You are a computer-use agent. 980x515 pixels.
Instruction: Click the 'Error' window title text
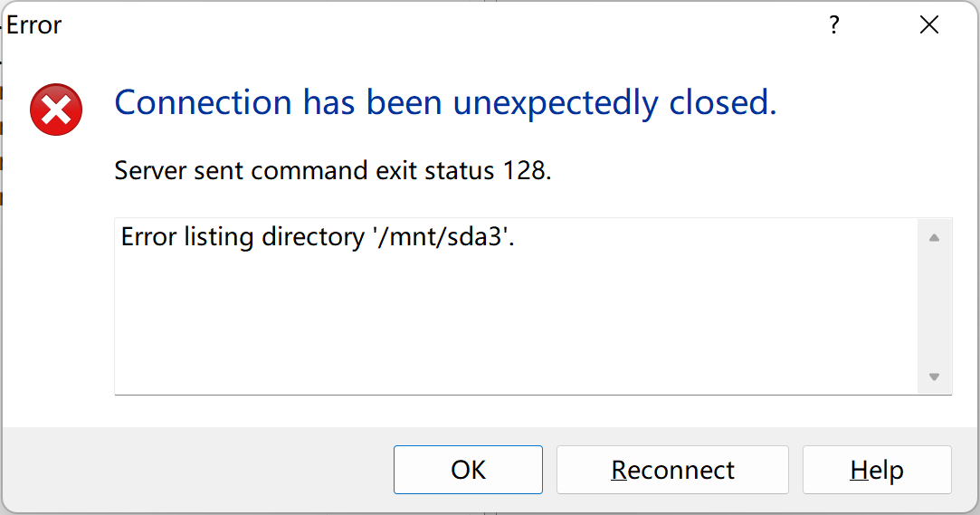pyautogui.click(x=34, y=25)
